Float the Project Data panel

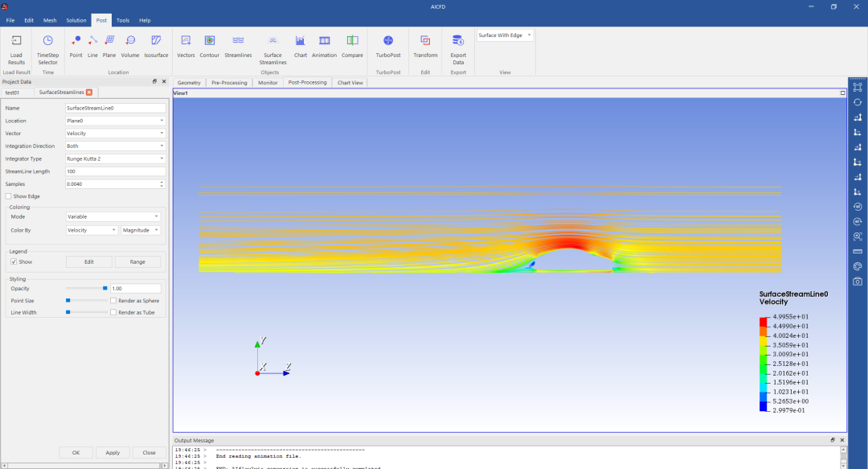(154, 81)
